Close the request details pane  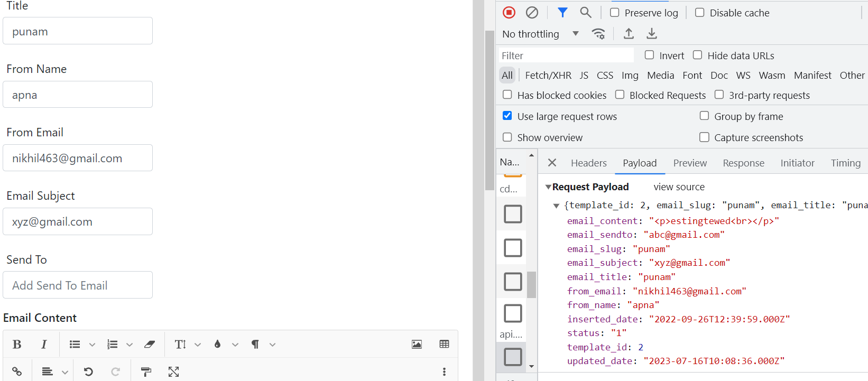(552, 163)
